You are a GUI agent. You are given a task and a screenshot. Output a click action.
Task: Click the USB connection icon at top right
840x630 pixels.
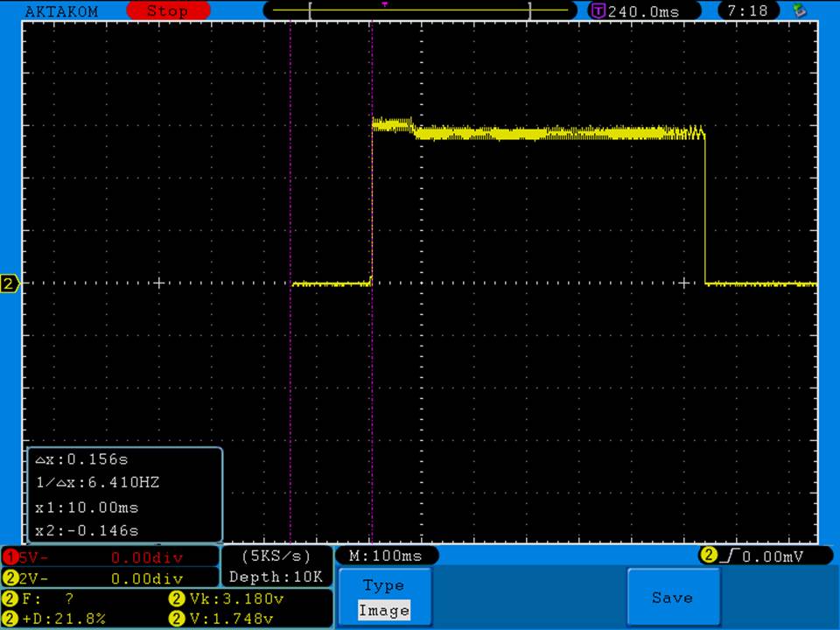coord(799,10)
